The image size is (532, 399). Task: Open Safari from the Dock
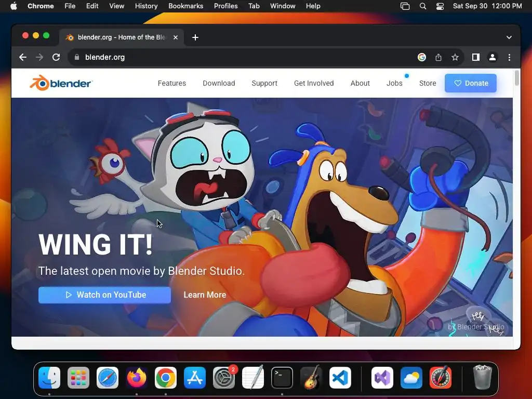[x=108, y=378]
